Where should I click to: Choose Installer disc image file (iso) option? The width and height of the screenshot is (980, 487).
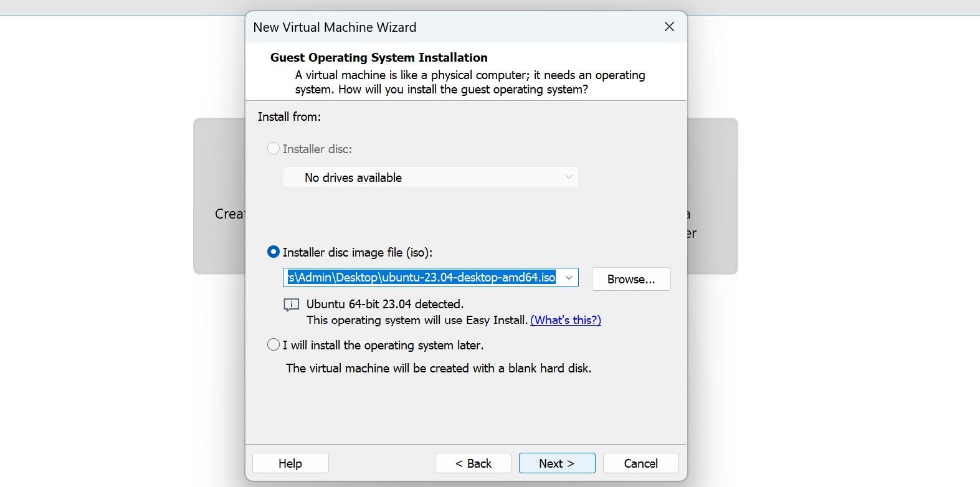pos(273,252)
